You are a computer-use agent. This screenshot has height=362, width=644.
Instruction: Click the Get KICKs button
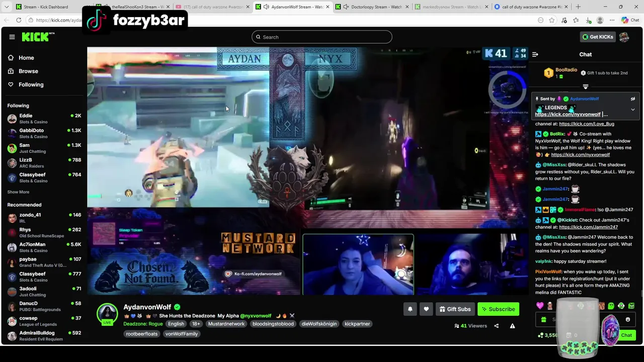[597, 37]
